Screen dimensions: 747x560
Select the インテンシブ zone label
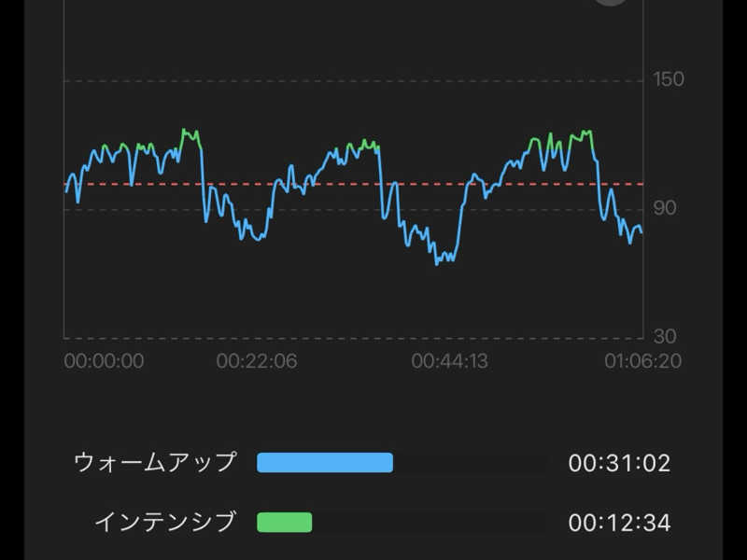(165, 522)
